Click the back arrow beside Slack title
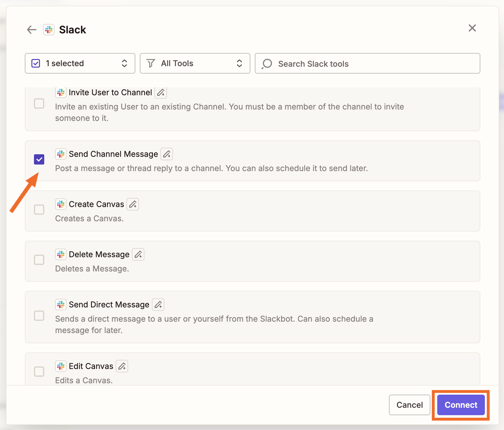Screen dimensions: 504x430 pyautogui.click(x=31, y=30)
